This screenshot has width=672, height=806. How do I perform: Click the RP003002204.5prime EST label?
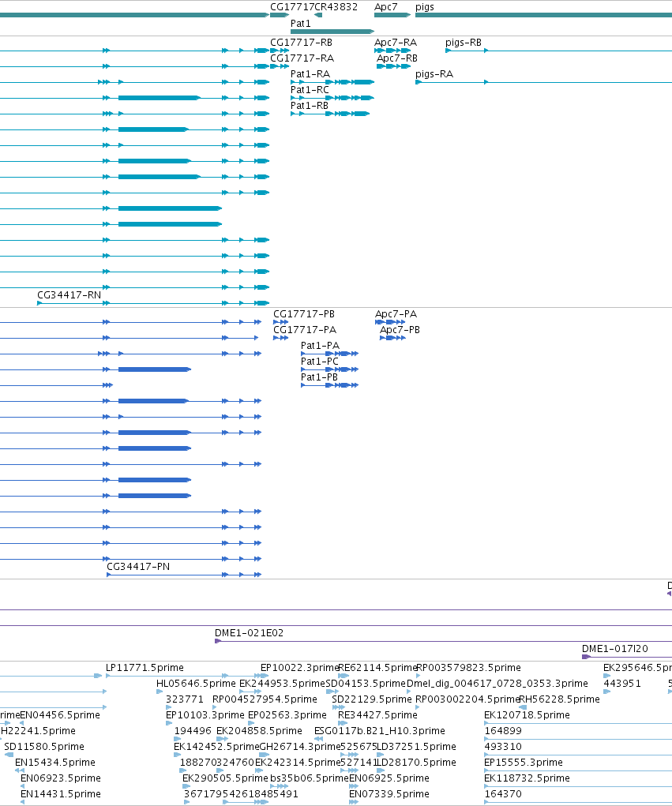coord(467,699)
